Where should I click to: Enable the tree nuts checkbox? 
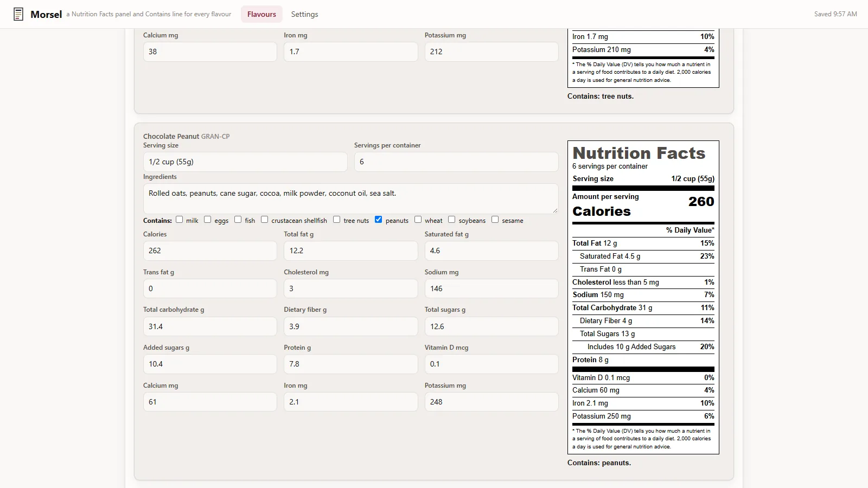[x=336, y=220]
